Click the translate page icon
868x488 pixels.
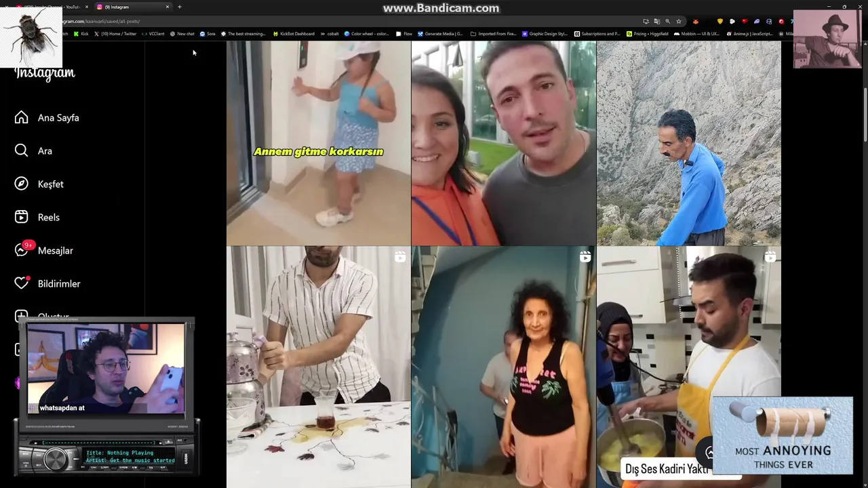(x=657, y=21)
